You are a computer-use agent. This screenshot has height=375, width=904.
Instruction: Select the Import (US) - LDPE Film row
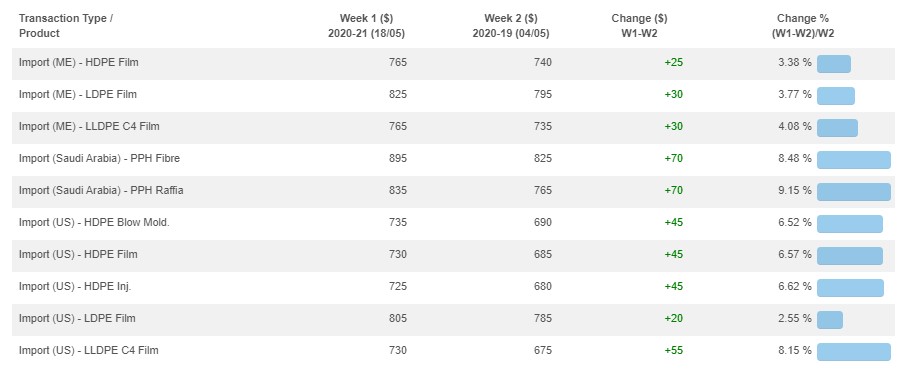pos(453,320)
